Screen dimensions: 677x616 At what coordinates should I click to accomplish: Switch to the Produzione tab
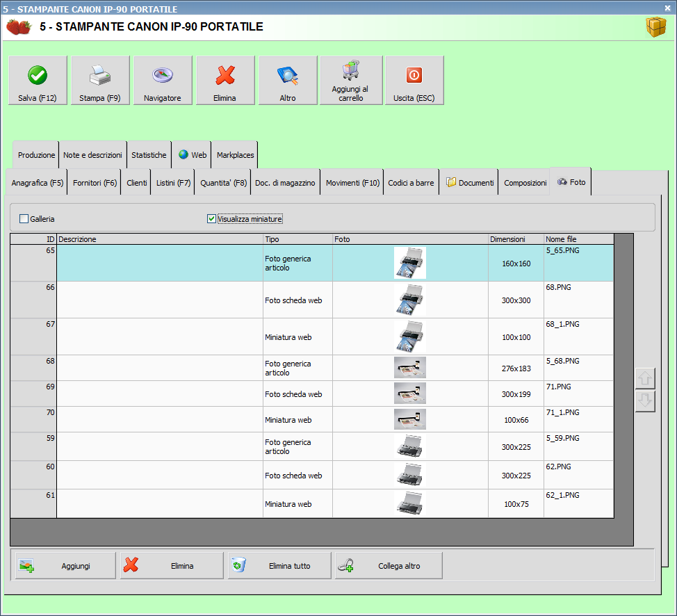pos(36,154)
